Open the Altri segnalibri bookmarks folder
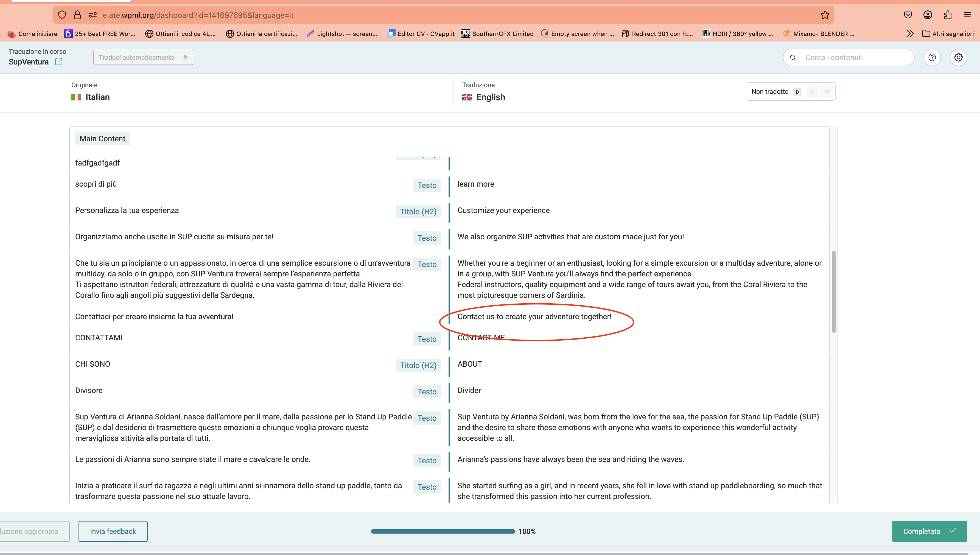Viewport: 980px width, 555px height. (948, 33)
